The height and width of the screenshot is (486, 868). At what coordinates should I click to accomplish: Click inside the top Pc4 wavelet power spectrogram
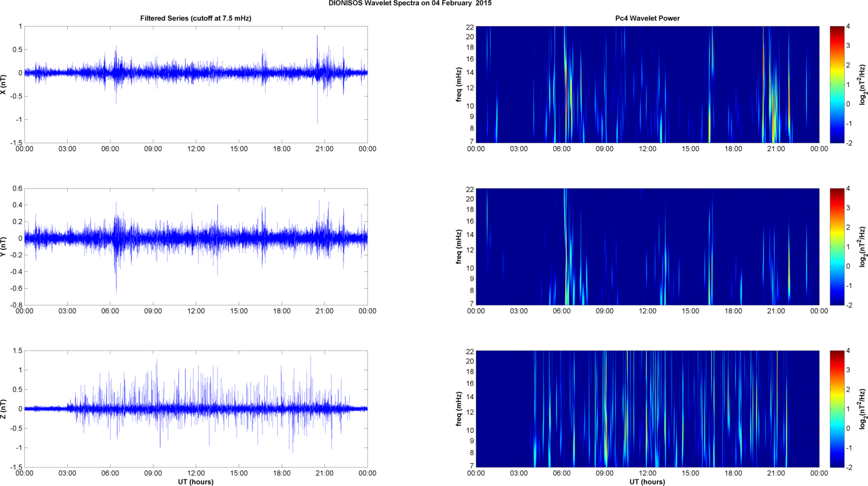point(647,84)
